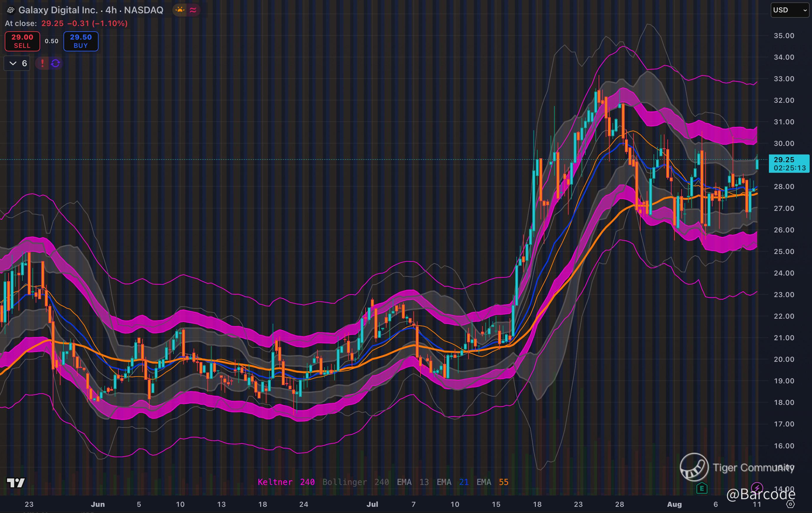Click the Bollinger 240 indicator label
Viewport: 812px width, 513px height.
pyautogui.click(x=356, y=482)
